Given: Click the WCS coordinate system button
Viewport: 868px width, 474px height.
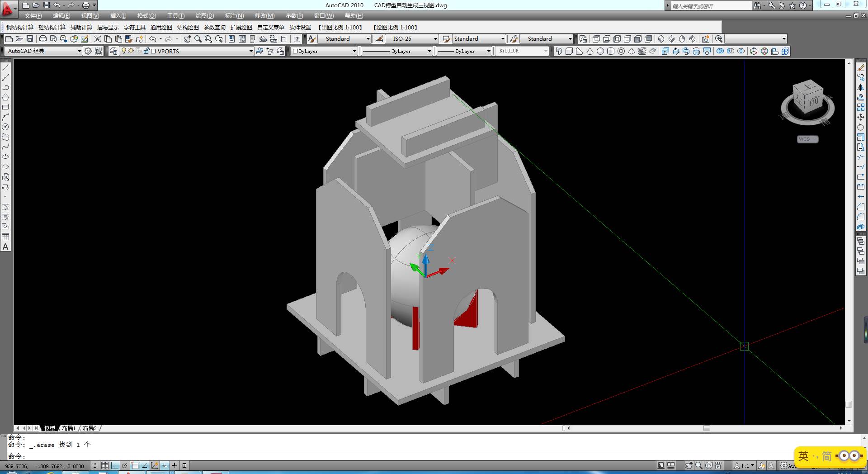Looking at the screenshot, I should pos(807,139).
